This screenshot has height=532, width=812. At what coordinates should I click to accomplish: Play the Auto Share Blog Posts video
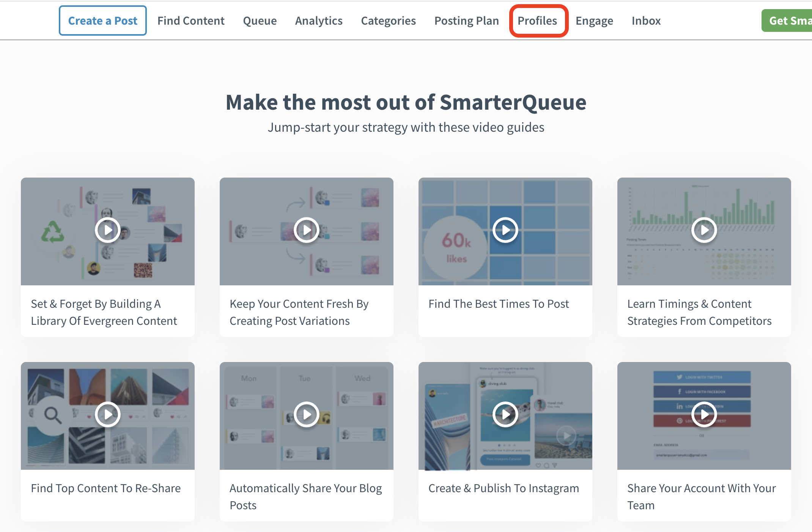[x=307, y=414]
